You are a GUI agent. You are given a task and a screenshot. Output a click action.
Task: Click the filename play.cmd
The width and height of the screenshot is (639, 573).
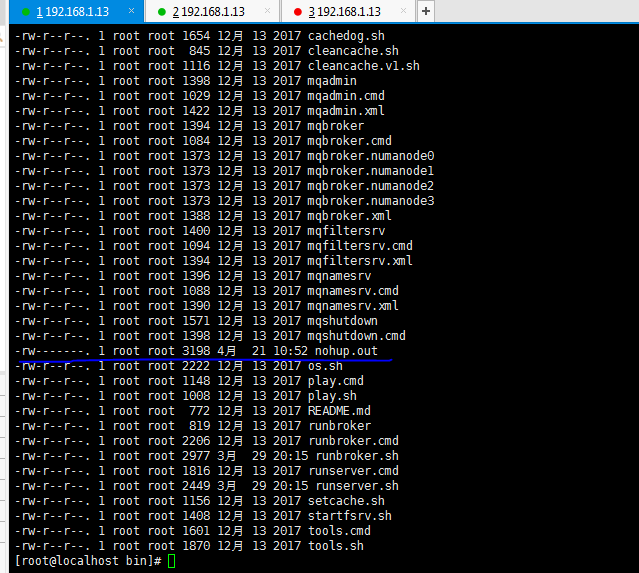coord(335,381)
